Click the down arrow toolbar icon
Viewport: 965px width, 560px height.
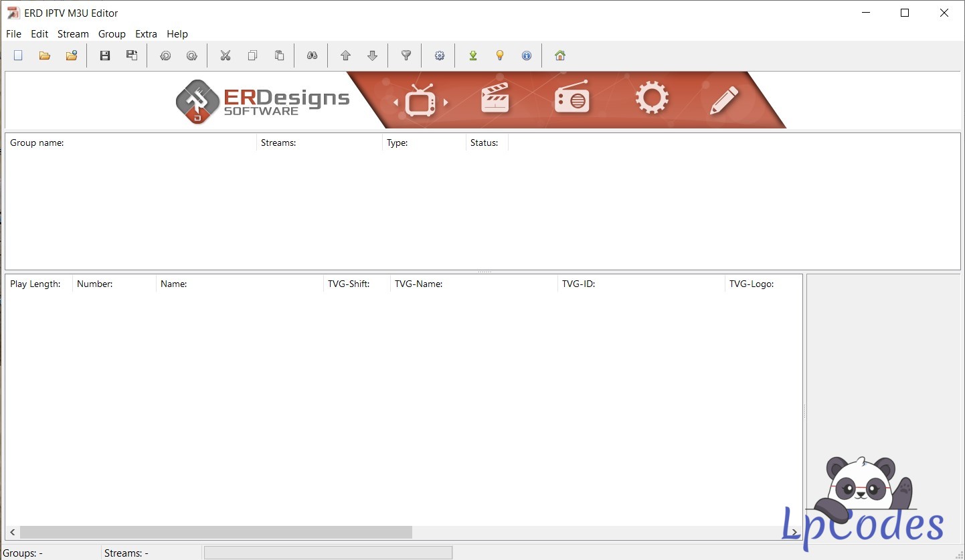(x=373, y=56)
